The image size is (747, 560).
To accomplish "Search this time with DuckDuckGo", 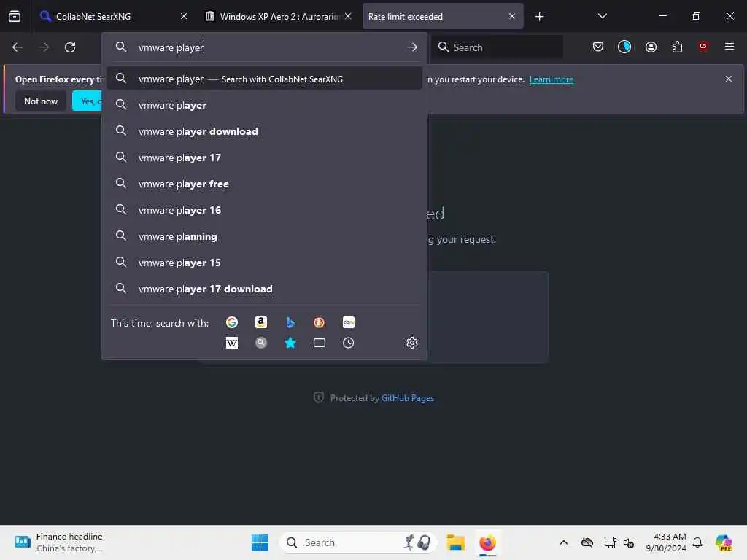I will pyautogui.click(x=320, y=322).
